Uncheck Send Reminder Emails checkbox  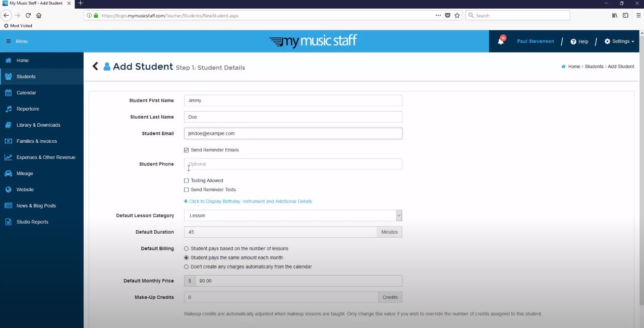tap(187, 150)
